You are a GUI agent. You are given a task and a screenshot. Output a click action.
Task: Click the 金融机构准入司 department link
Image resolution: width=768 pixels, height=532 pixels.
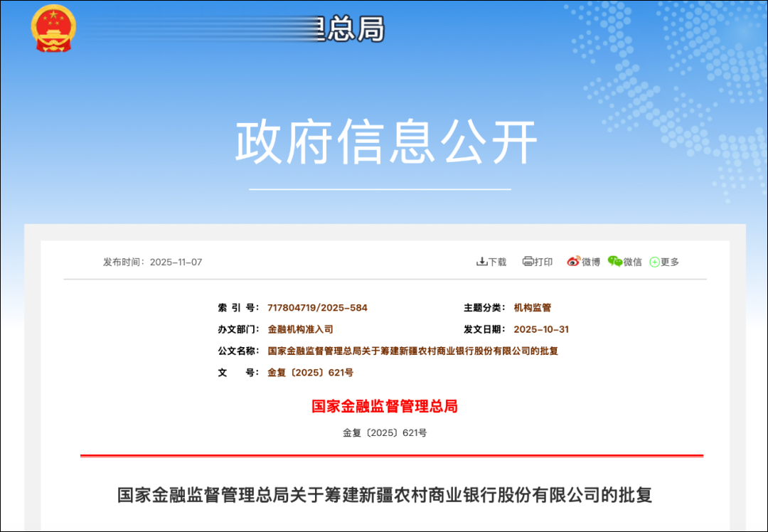point(300,329)
